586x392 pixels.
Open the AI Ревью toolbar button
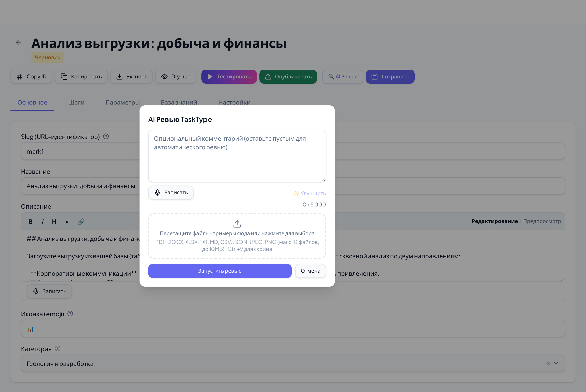pyautogui.click(x=342, y=76)
